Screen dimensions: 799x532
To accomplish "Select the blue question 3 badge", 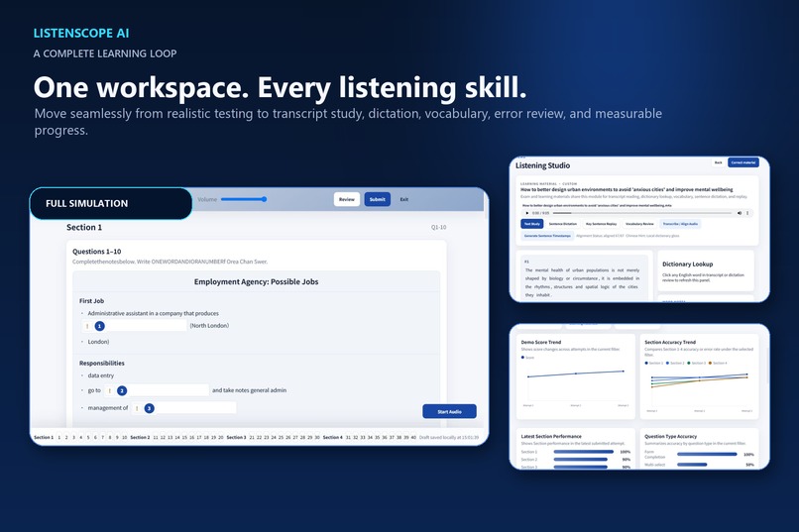I will tap(149, 408).
